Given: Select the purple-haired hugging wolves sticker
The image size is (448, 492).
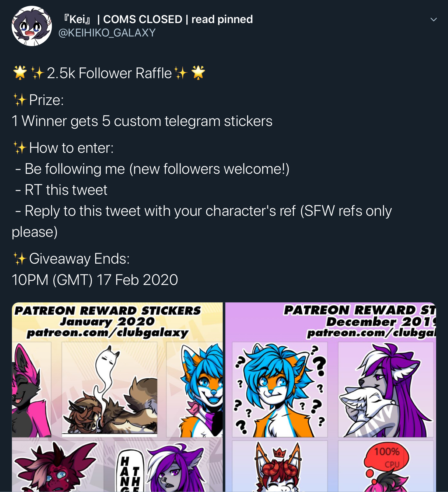Looking at the screenshot, I should pyautogui.click(x=386, y=389).
